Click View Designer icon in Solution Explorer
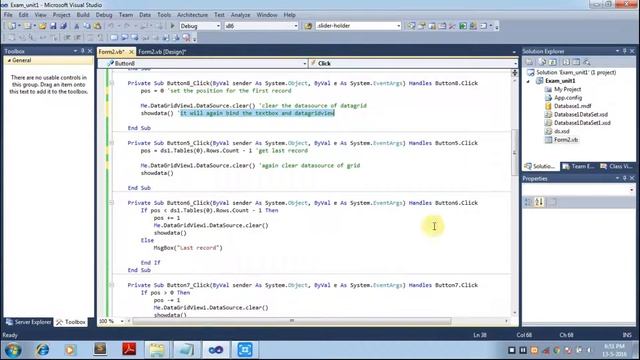Viewport: 640px width, 360px height. [576, 62]
